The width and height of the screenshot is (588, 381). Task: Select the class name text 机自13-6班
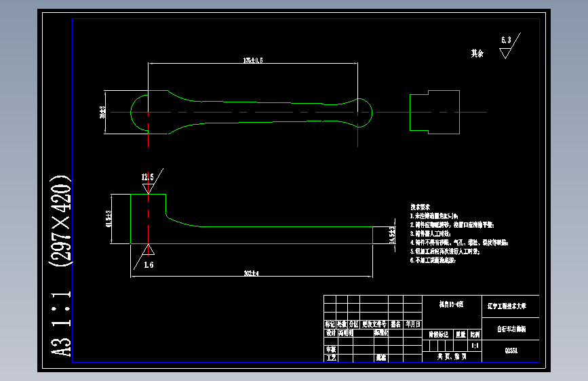pos(452,304)
